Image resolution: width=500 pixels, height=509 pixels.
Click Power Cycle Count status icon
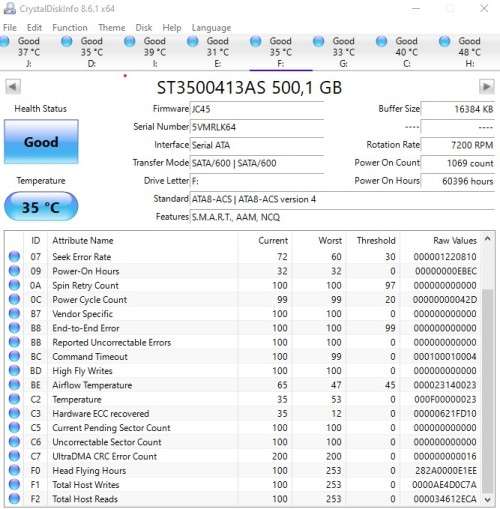tap(14, 299)
